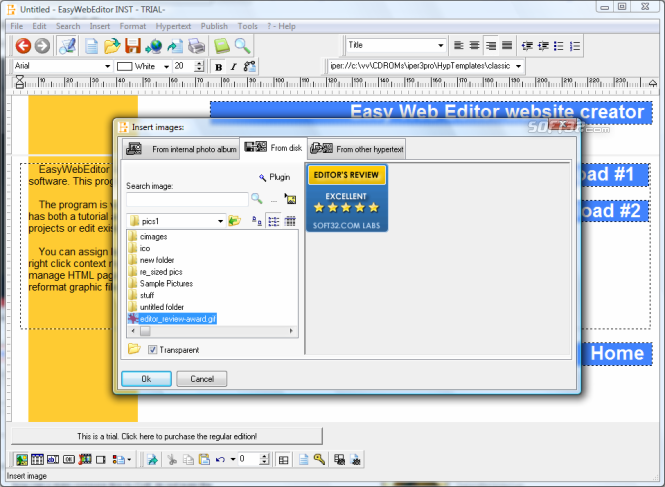
Task: Open the green help book icon
Action: [221, 46]
